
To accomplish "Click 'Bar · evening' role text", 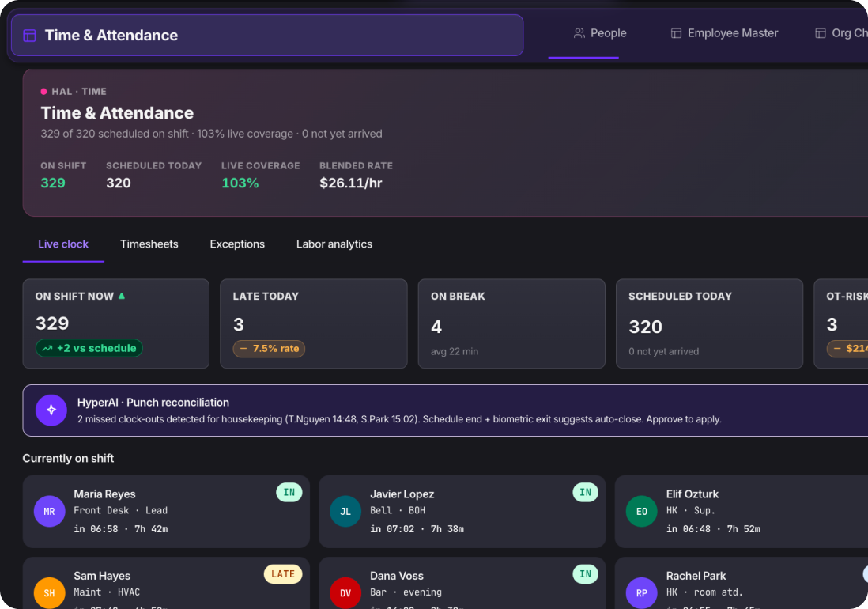I will point(406,592).
